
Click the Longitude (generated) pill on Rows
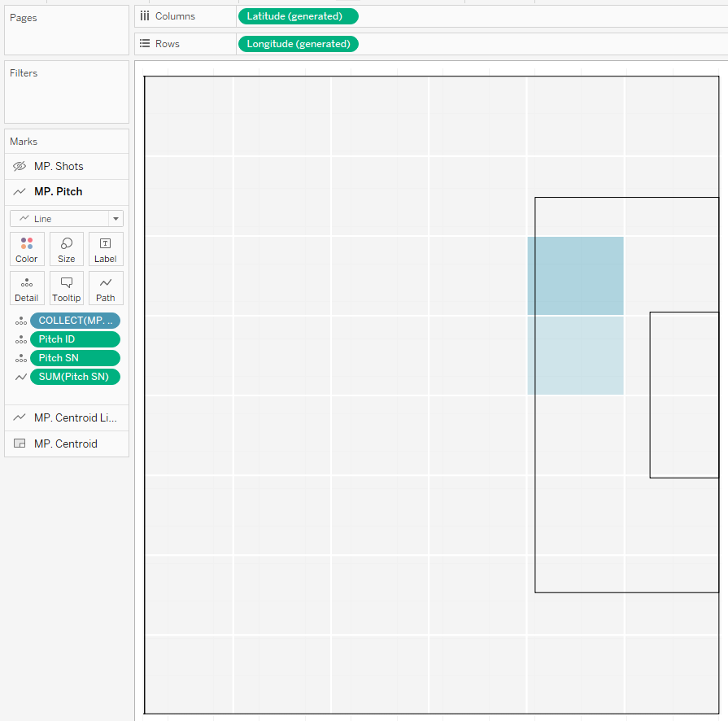pyautogui.click(x=298, y=44)
